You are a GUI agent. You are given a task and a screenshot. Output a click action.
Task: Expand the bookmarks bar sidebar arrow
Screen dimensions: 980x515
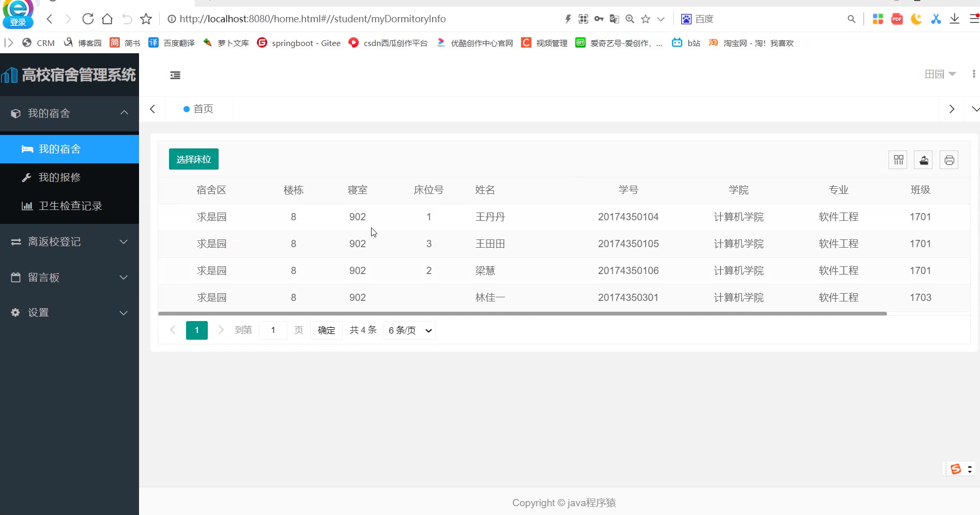point(9,43)
